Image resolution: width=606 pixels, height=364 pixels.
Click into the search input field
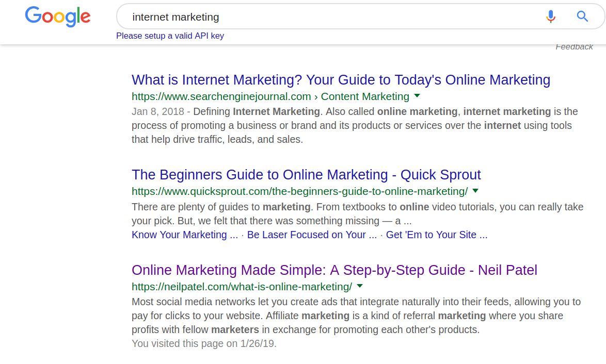[x=330, y=17]
